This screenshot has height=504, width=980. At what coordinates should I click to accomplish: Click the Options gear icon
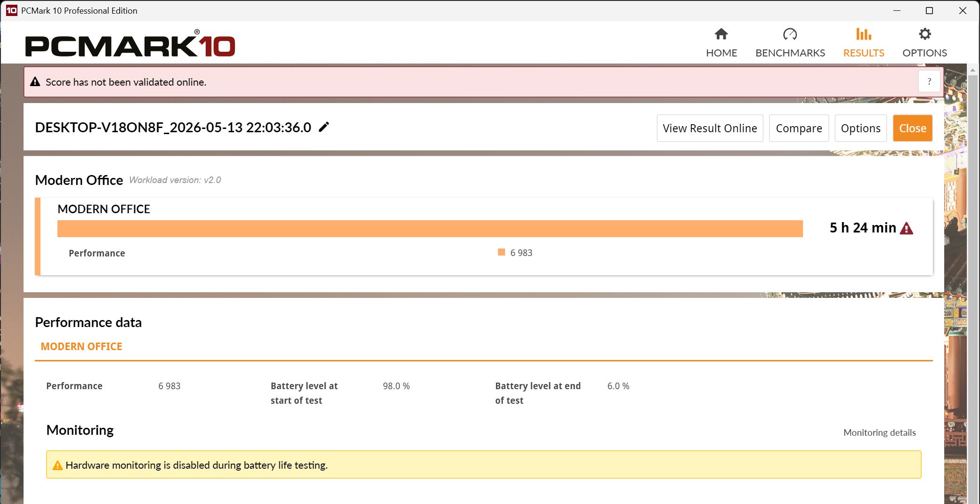(924, 34)
